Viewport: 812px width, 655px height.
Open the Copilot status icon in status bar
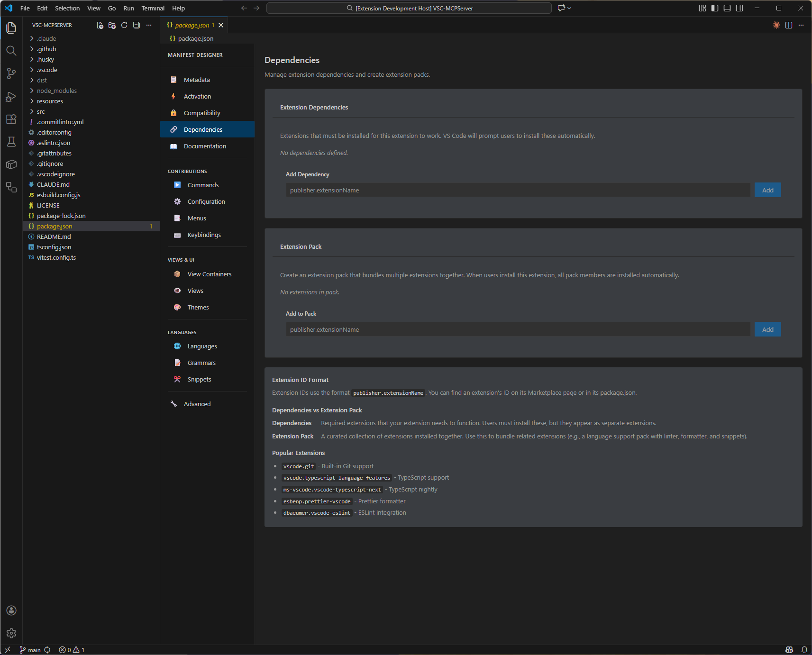[789, 650]
